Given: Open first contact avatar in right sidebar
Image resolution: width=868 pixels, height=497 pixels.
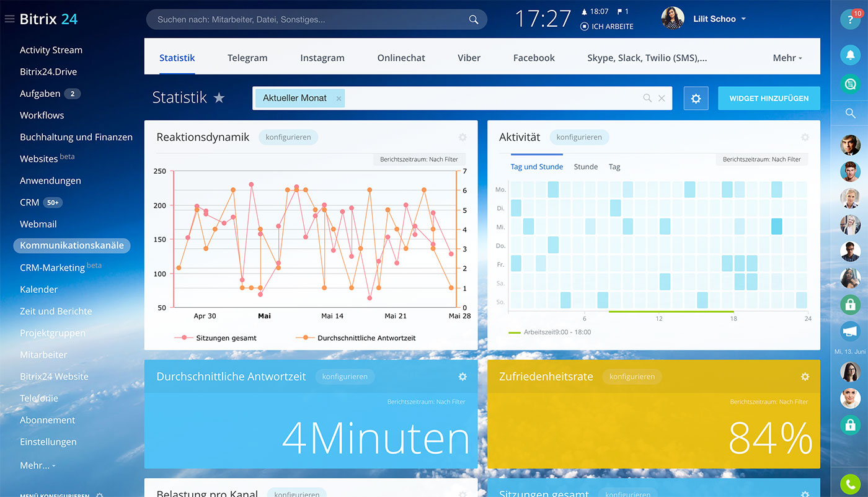Looking at the screenshot, I should (x=850, y=145).
